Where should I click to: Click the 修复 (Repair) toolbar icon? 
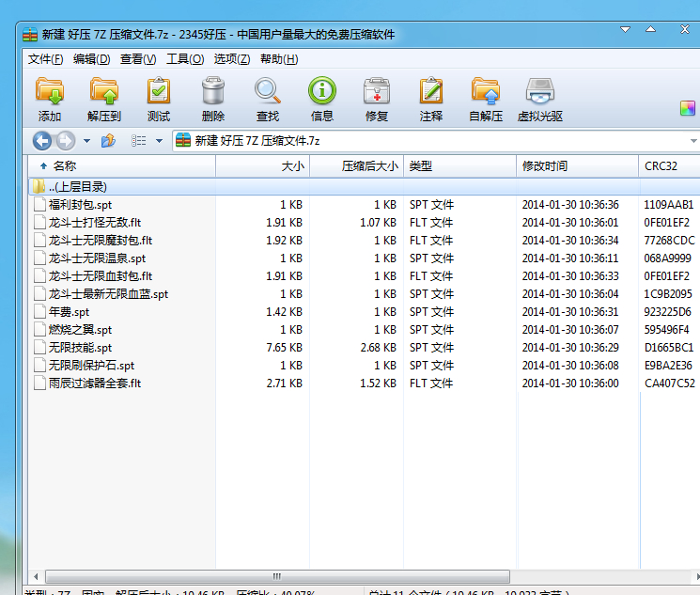coord(377,100)
